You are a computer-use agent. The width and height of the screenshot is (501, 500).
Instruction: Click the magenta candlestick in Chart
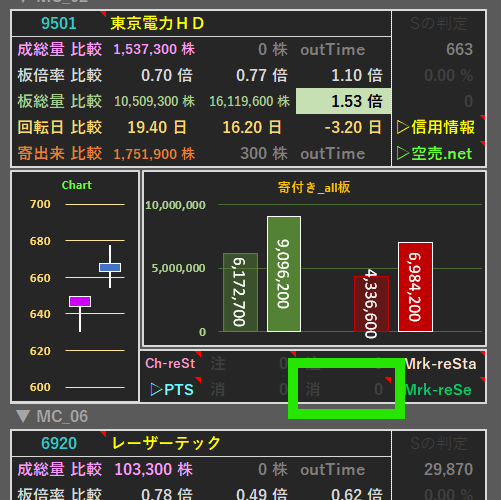tap(80, 301)
